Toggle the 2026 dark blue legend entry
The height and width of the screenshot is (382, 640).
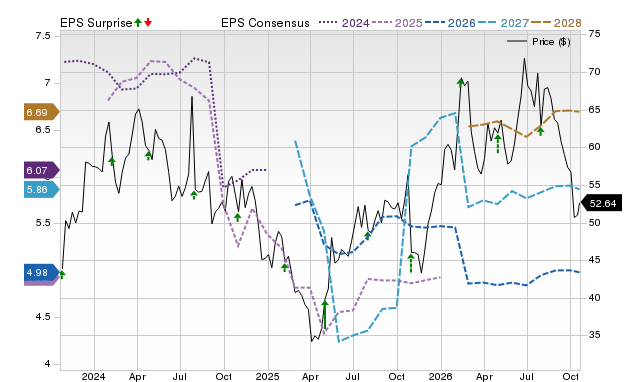pos(450,23)
